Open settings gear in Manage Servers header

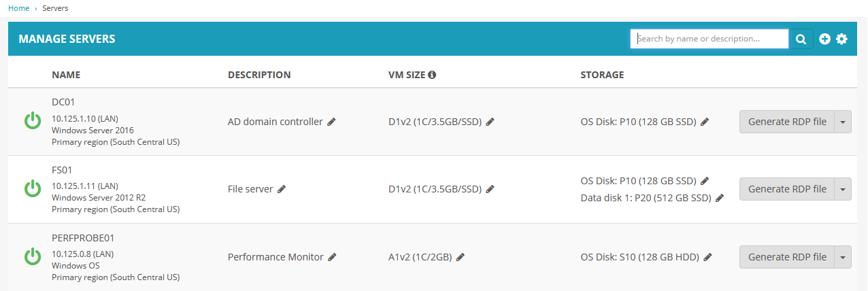[x=841, y=39]
